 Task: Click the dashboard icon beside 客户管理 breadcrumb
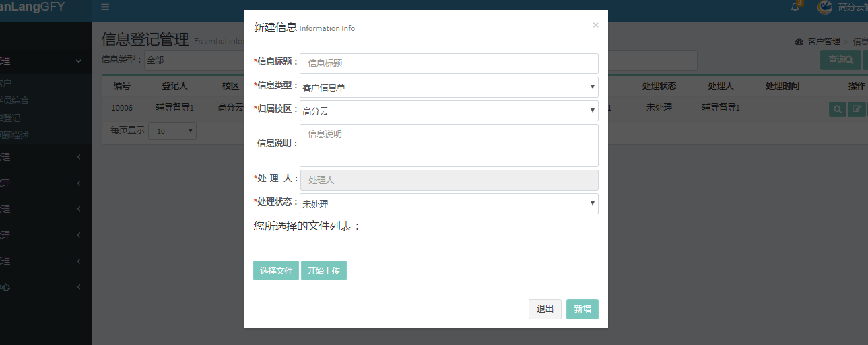[x=799, y=42]
